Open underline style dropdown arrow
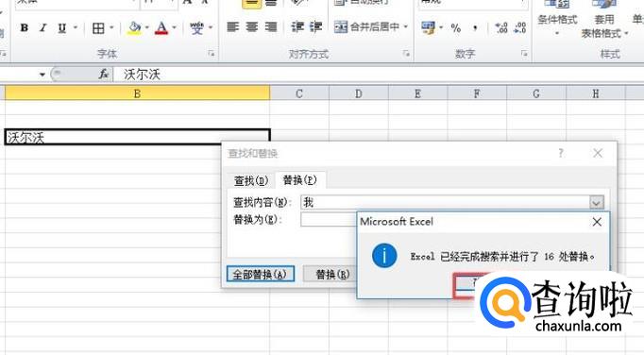Viewport: 644px width, 355px height. [76, 28]
